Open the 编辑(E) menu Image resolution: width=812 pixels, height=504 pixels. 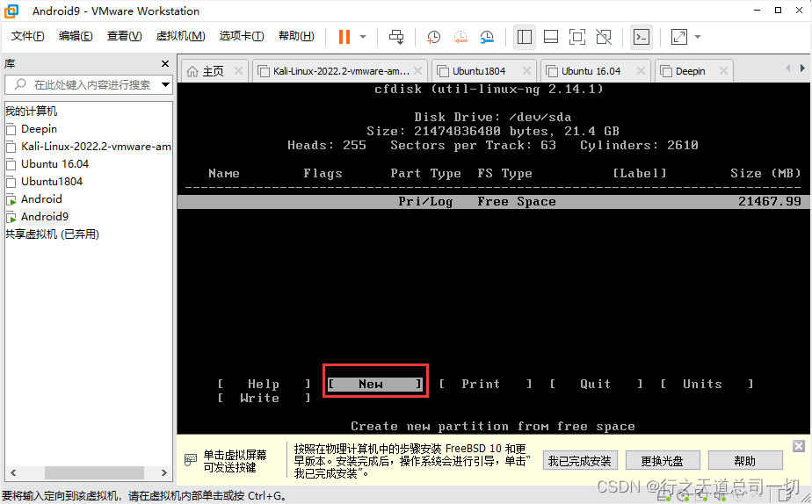click(76, 36)
